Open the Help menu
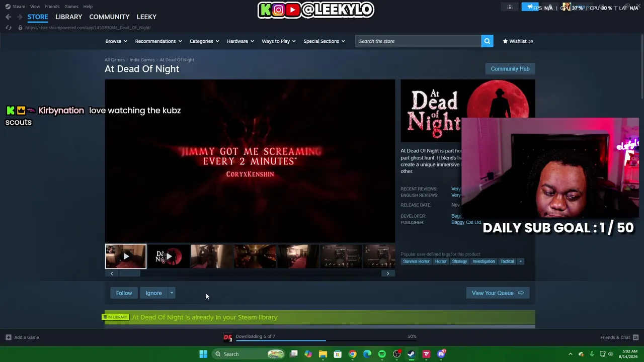The image size is (644, 362). 88,7
